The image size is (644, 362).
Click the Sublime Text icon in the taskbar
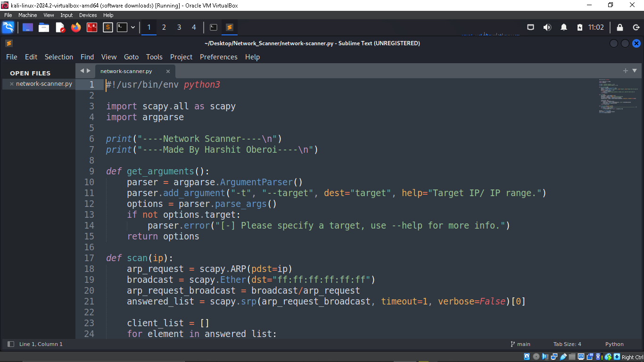point(230,27)
